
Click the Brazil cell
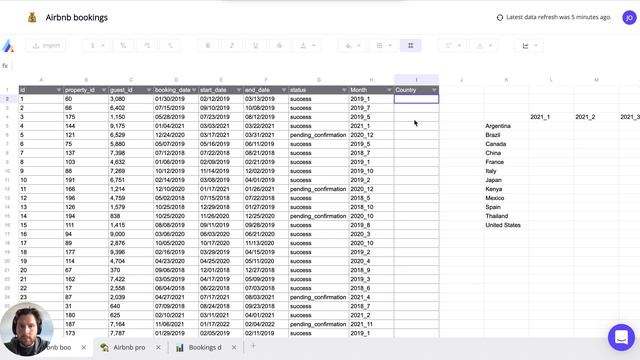[x=506, y=135]
